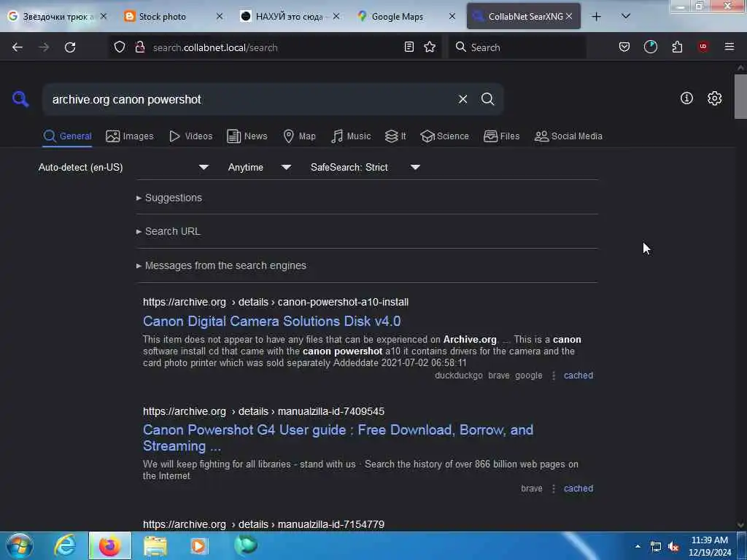Select the It search category
Viewport: 747px width, 560px height.
(395, 136)
